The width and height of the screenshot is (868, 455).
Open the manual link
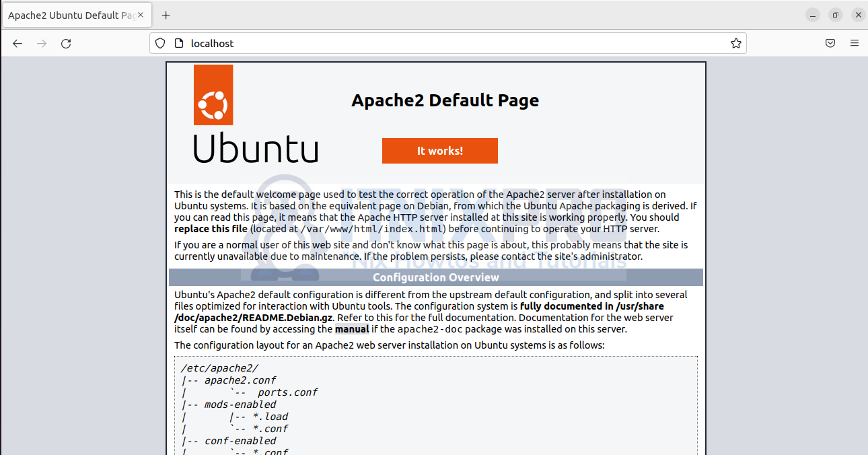[352, 329]
